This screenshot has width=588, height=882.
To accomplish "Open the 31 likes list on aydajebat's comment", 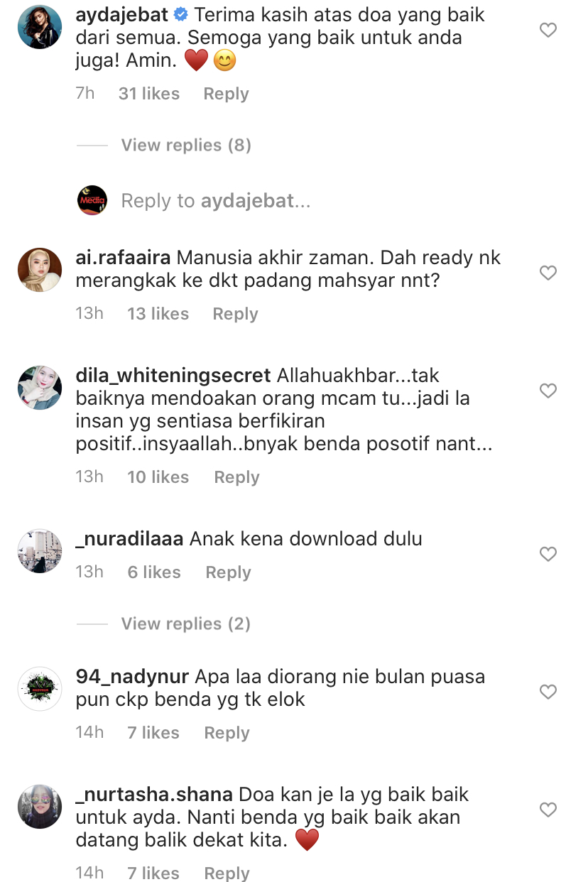I will [x=149, y=94].
